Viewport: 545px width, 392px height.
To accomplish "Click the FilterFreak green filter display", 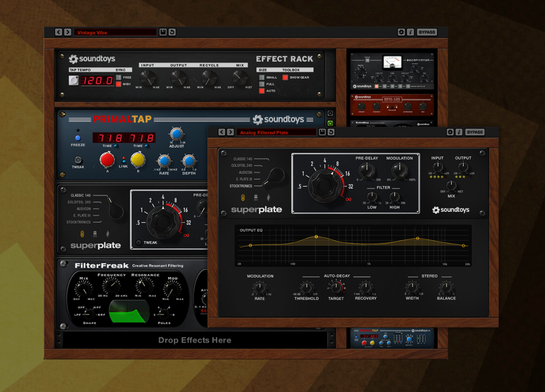I will coord(129,311).
